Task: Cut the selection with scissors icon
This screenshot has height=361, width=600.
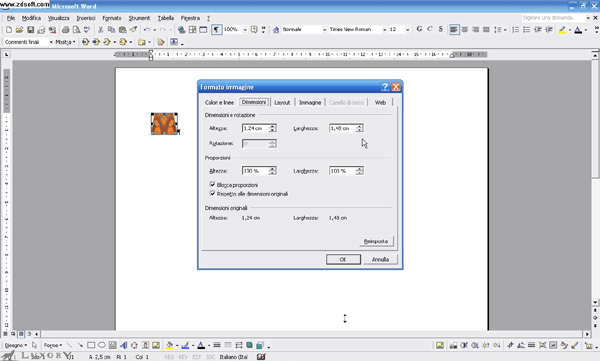Action: pyautogui.click(x=100, y=29)
